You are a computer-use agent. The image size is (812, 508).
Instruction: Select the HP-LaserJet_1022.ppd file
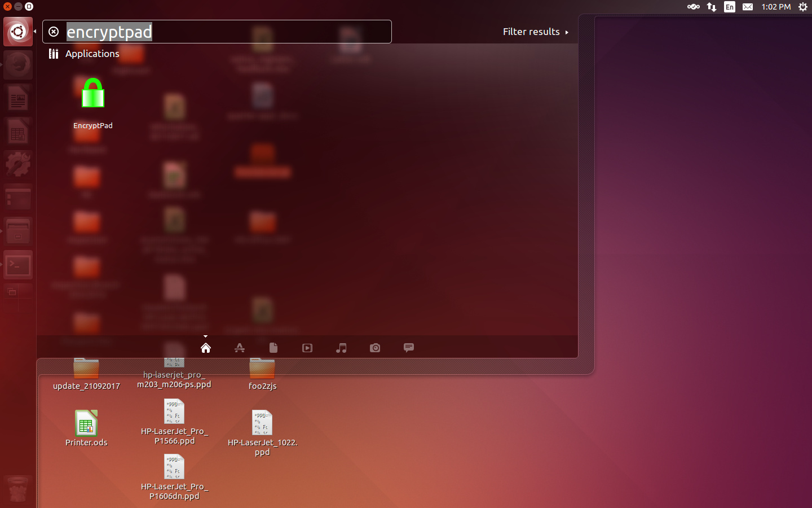(262, 433)
